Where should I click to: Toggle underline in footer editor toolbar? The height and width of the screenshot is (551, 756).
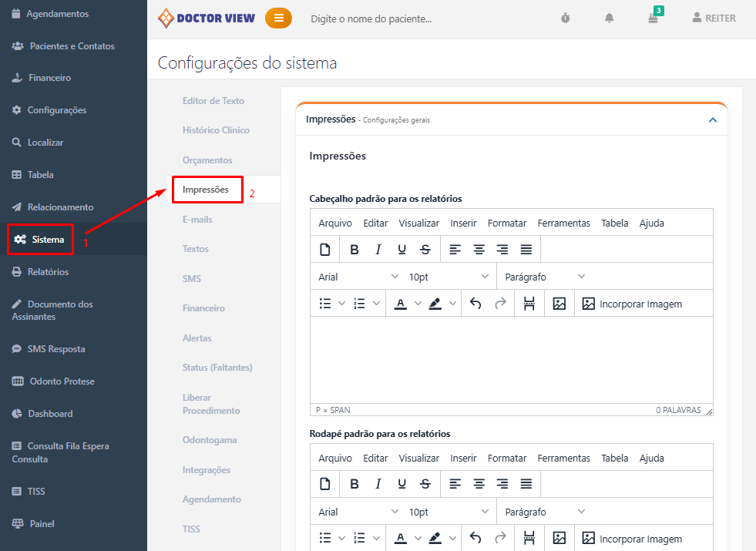pyautogui.click(x=402, y=484)
